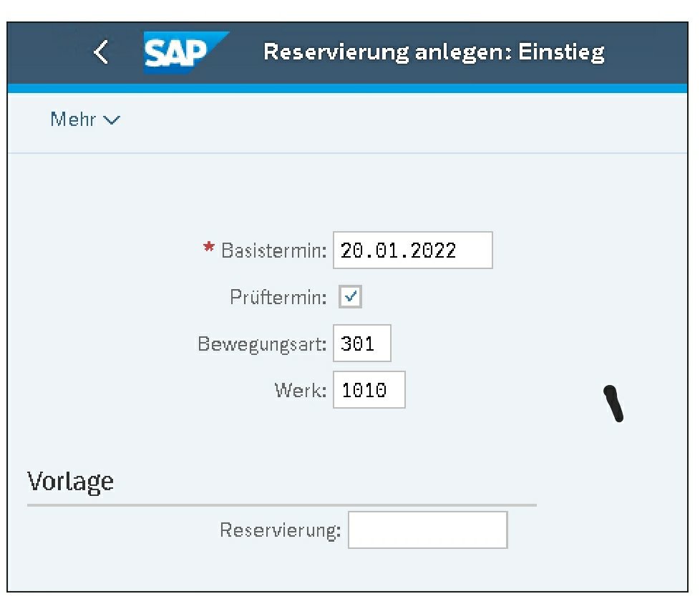Select the Bewegungsart field containing 301

(362, 344)
